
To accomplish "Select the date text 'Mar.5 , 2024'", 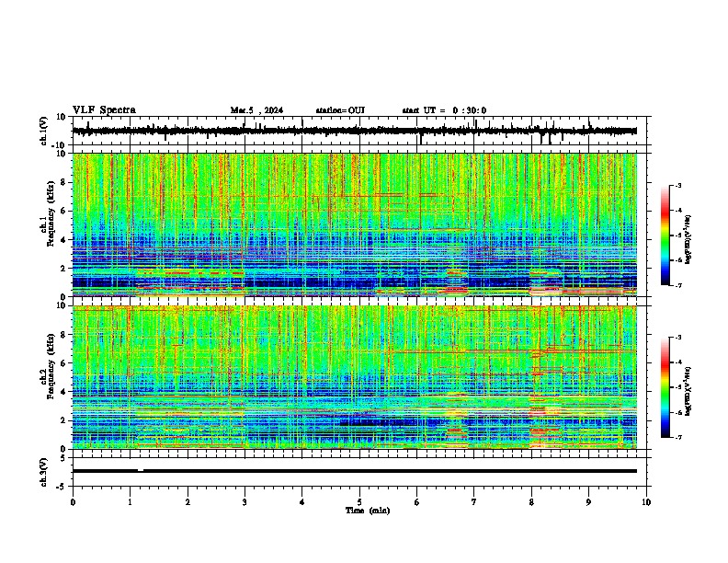I will pos(256,110).
